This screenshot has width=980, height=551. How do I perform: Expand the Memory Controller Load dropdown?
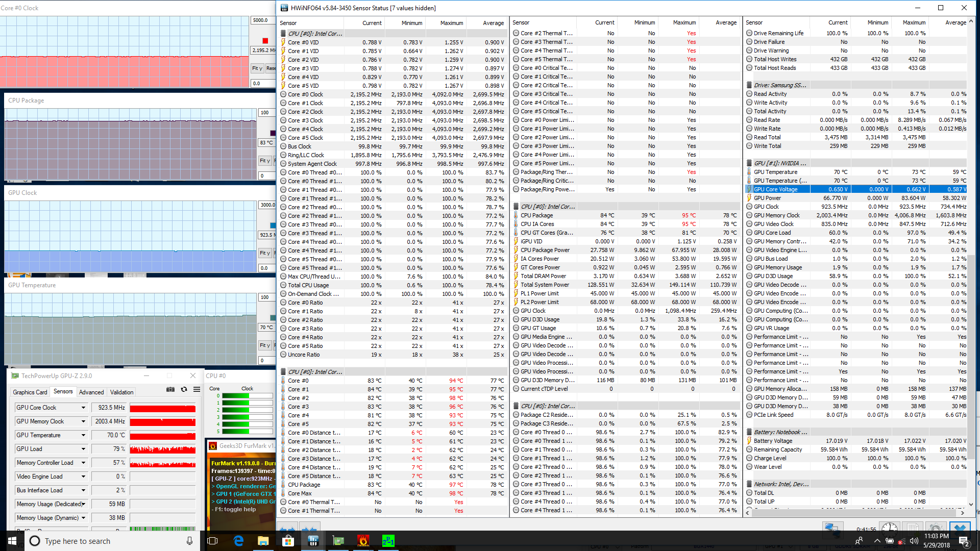click(x=83, y=463)
